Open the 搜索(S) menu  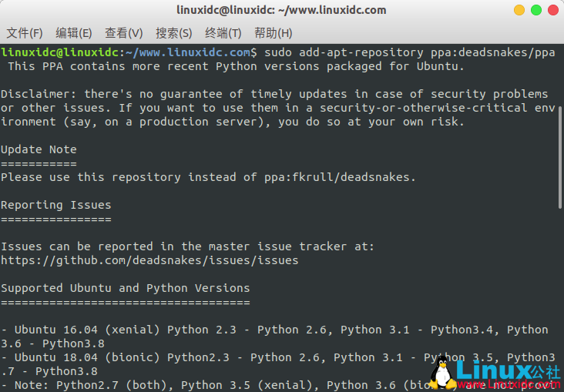173,33
